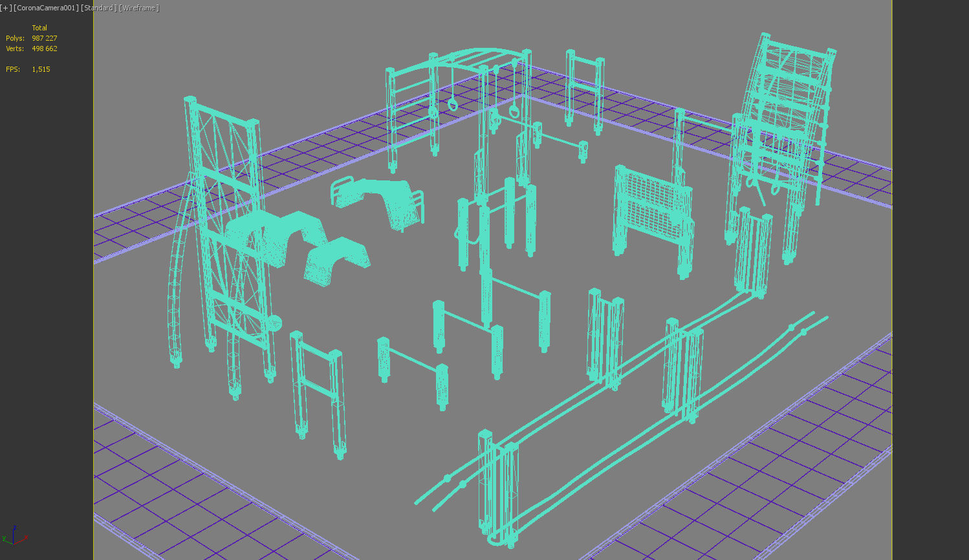Open the Standard shading label menu
The height and width of the screenshot is (560, 969).
[99, 8]
